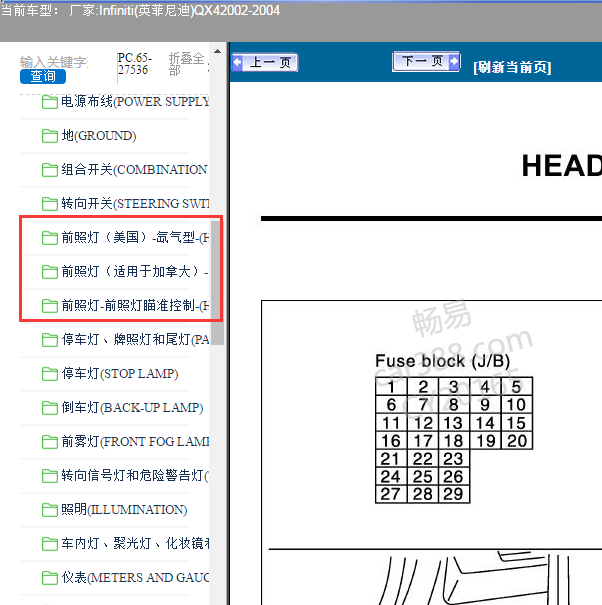Open folder icon for 车内灯、聚光灯、化妆镜
602x605 pixels.
click(50, 544)
